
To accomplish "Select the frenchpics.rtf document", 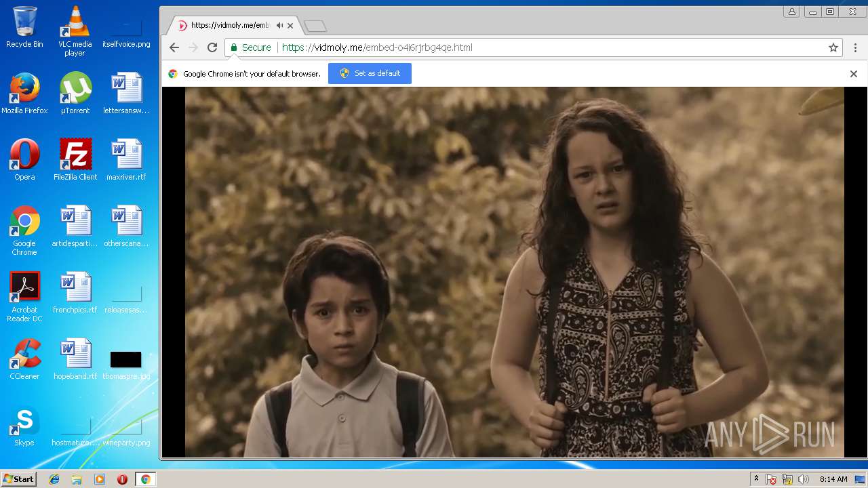I will point(75,293).
